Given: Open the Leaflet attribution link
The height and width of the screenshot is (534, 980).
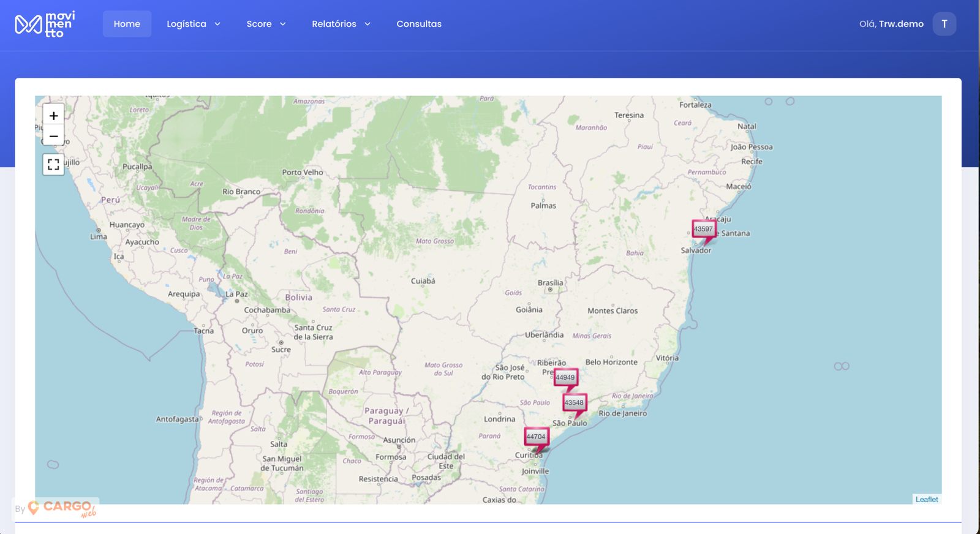Looking at the screenshot, I should (926, 500).
